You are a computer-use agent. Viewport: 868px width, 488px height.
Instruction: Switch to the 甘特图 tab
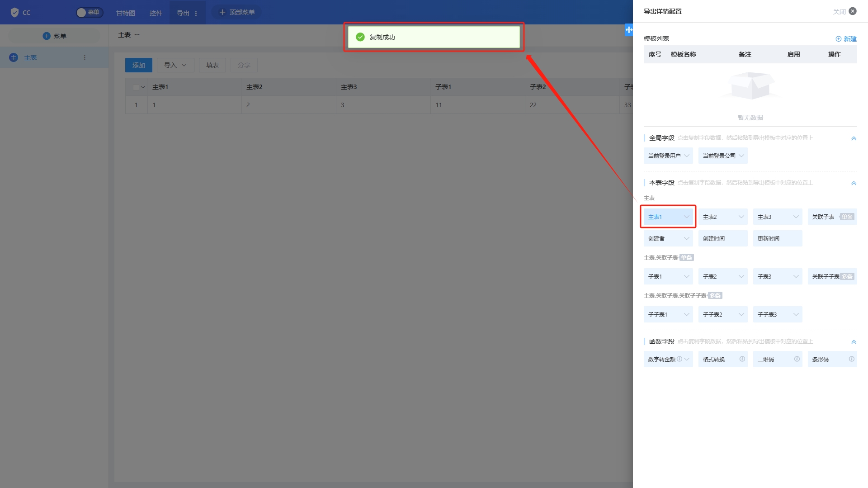pos(126,13)
